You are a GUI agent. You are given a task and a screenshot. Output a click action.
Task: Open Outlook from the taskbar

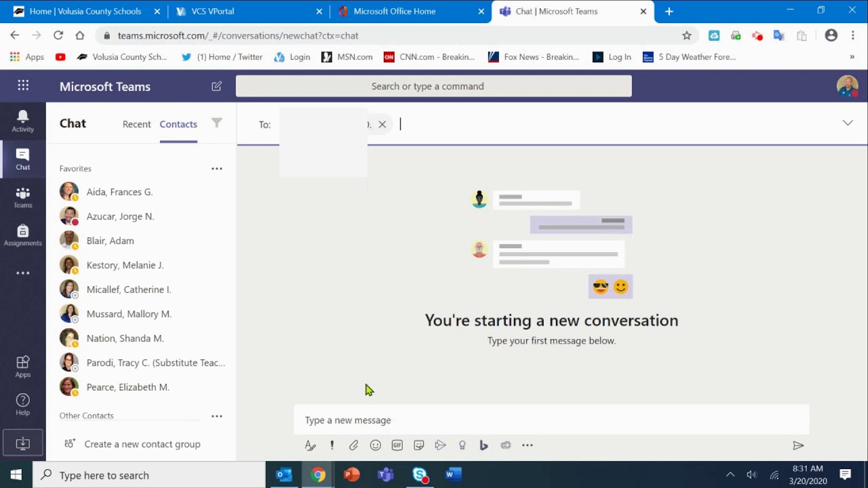[x=284, y=475]
